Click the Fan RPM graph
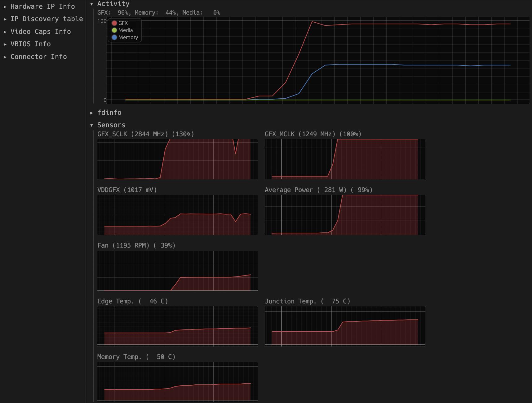The width and height of the screenshot is (532, 403). 177,271
